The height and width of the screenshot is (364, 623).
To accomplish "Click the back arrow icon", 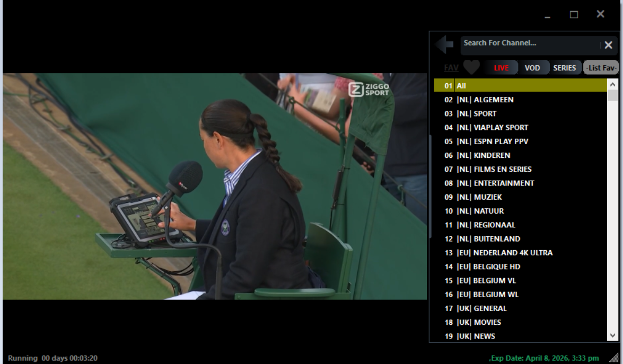I will [444, 45].
